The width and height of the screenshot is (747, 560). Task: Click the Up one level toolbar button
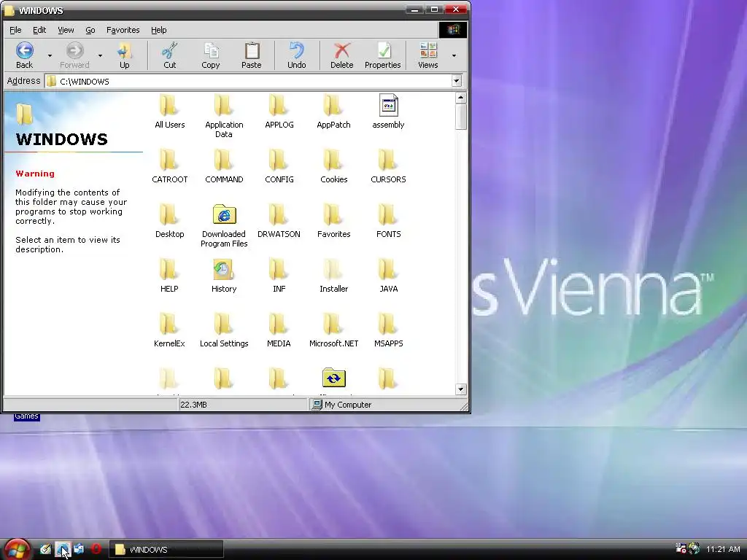pos(124,55)
